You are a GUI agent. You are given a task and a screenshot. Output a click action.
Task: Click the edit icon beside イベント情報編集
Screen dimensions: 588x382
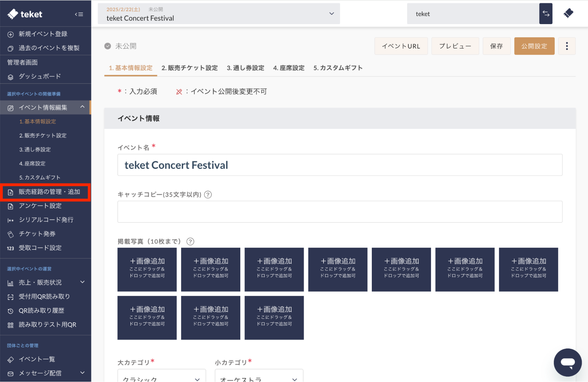[11, 108]
